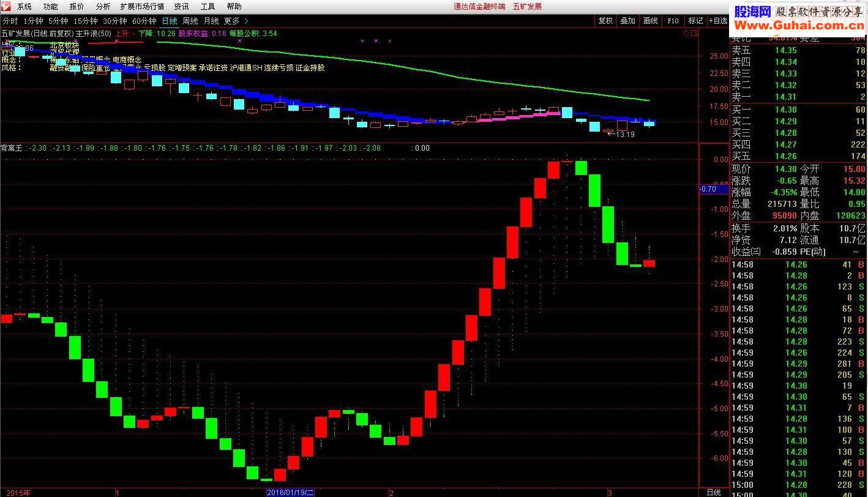Select the 周线 weekly period tab
This screenshot has height=497, width=868.
(x=190, y=21)
